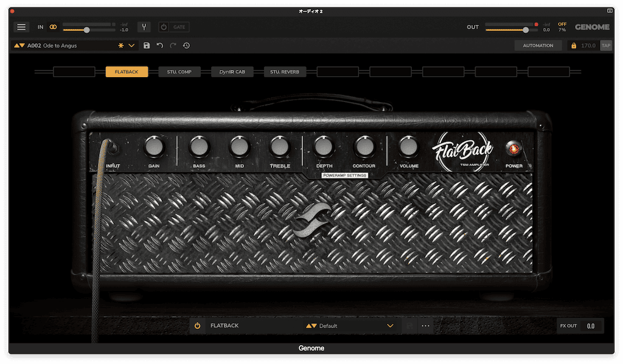Select the FLATBACK slot in the signal chain
This screenshot has height=364, width=623.
tap(127, 72)
